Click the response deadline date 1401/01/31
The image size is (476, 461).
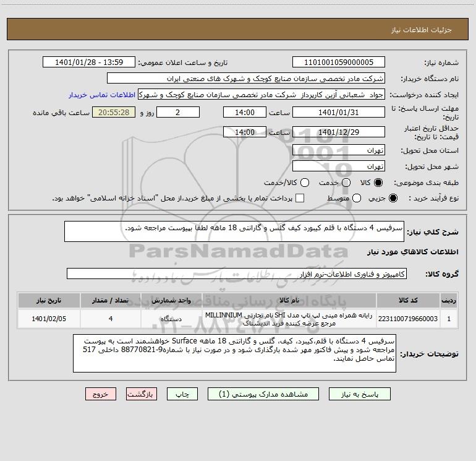(339, 112)
